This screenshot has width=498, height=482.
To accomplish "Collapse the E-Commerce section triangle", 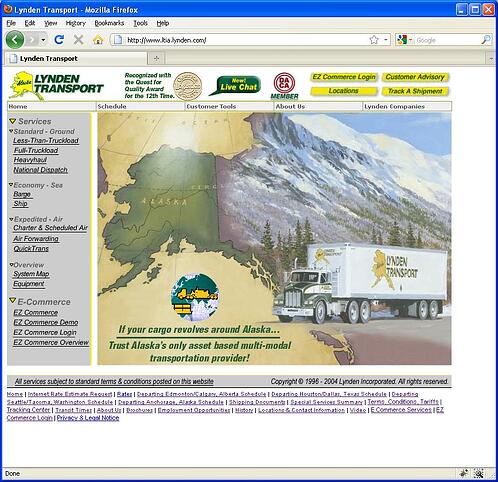I will pos(13,301).
